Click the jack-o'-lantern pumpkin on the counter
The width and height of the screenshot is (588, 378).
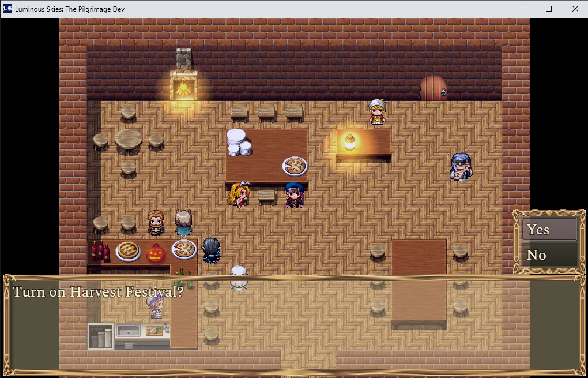point(156,253)
